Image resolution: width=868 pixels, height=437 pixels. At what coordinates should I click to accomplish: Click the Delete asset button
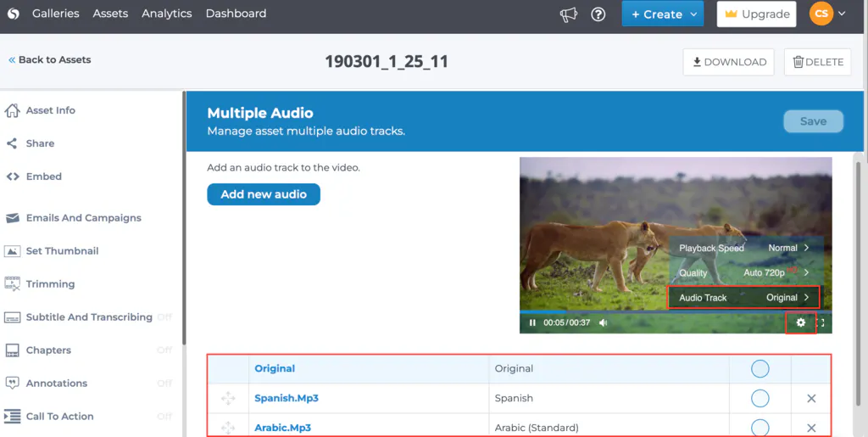(x=818, y=62)
